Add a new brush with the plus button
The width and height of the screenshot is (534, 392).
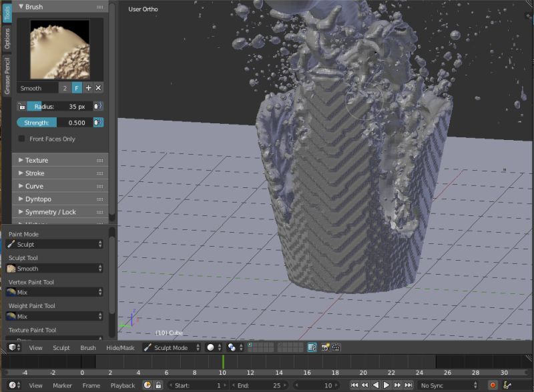click(88, 87)
